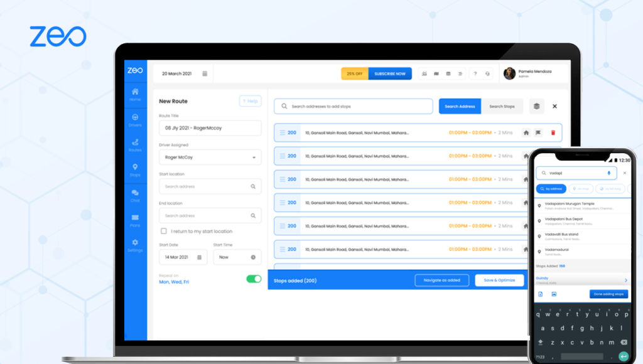The image size is (643, 364).
Task: Switch to the Search Address tab
Action: tap(460, 106)
